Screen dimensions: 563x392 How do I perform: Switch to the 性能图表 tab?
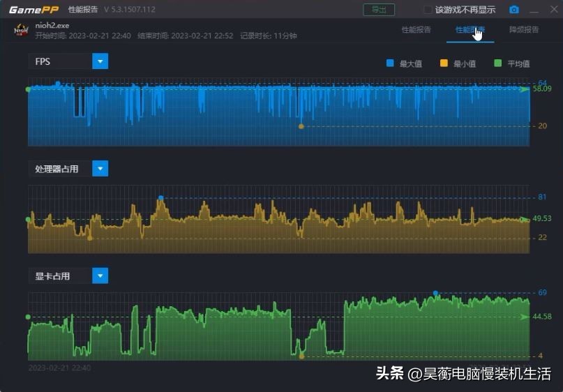[x=470, y=30]
